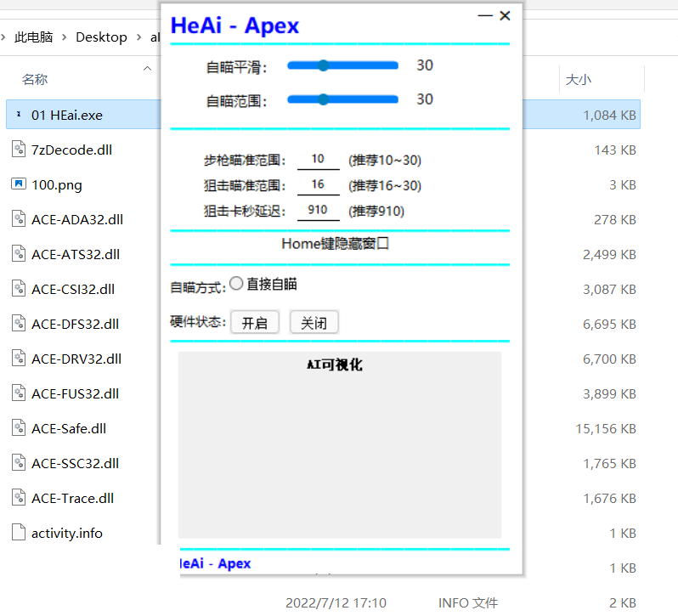Image resolution: width=678 pixels, height=616 pixels.
Task: Select the ACE-CSI32.dll file name
Action: click(x=73, y=289)
